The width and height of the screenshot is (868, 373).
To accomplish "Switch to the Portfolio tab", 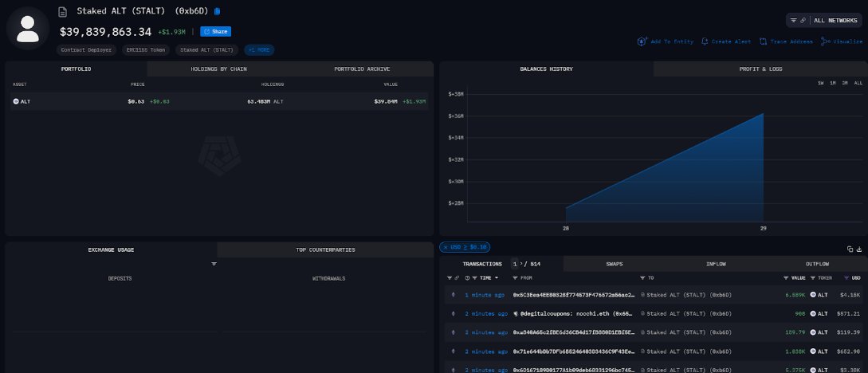I will coord(77,69).
